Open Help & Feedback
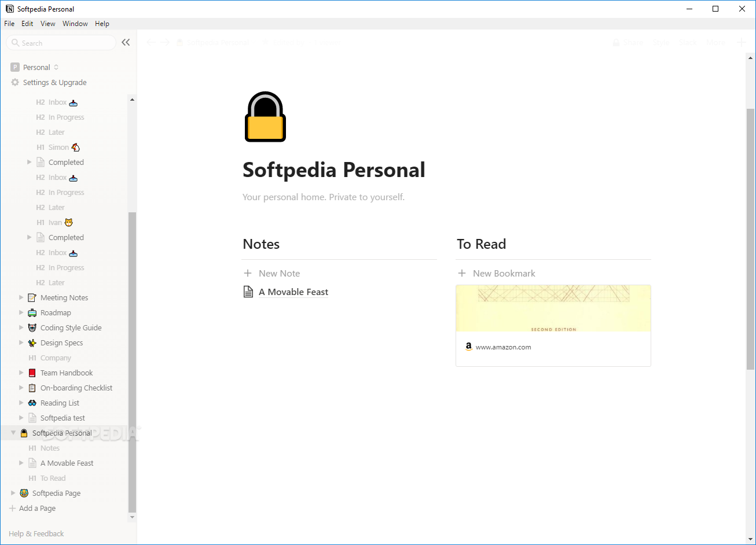 coord(36,533)
